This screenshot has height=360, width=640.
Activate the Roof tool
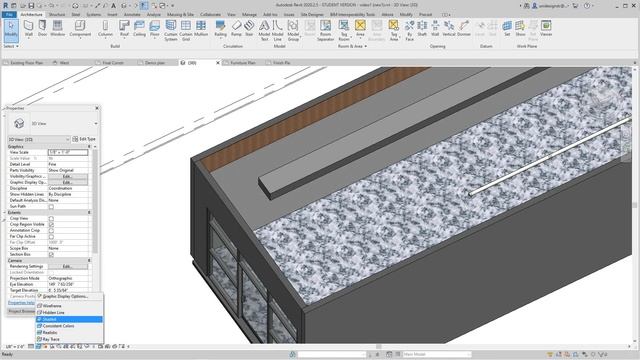(x=124, y=29)
